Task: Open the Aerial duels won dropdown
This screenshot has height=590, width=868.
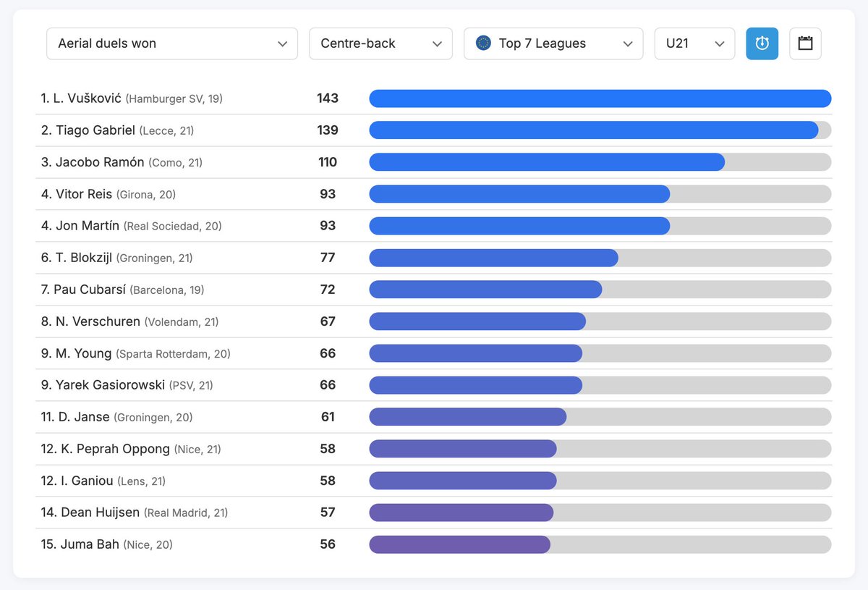Action: click(172, 43)
